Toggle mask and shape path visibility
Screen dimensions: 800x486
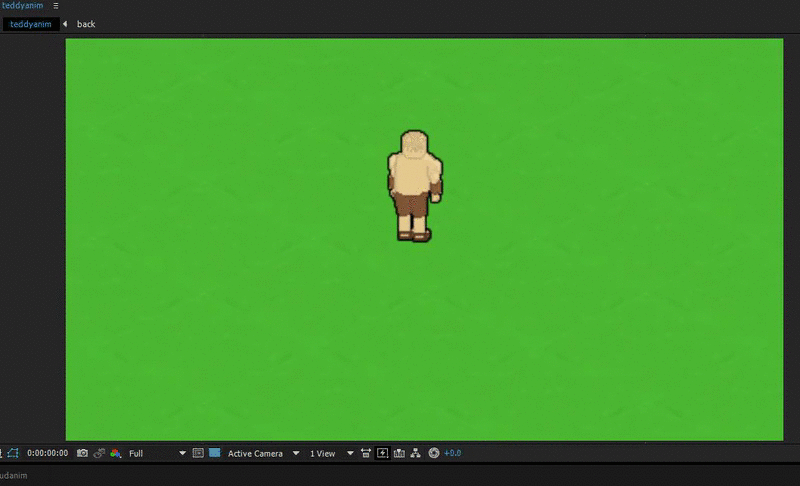click(13, 453)
